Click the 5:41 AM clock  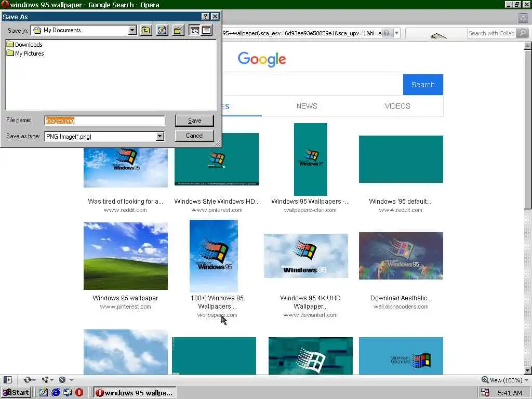click(510, 393)
